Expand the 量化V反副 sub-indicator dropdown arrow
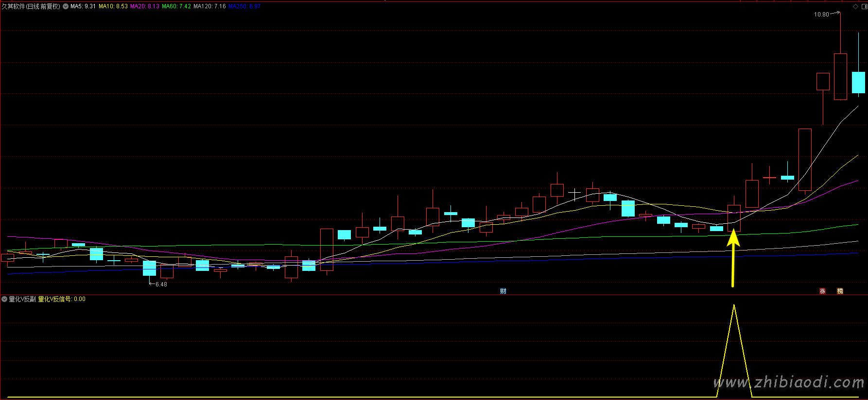The height and width of the screenshot is (400, 868). (4, 299)
